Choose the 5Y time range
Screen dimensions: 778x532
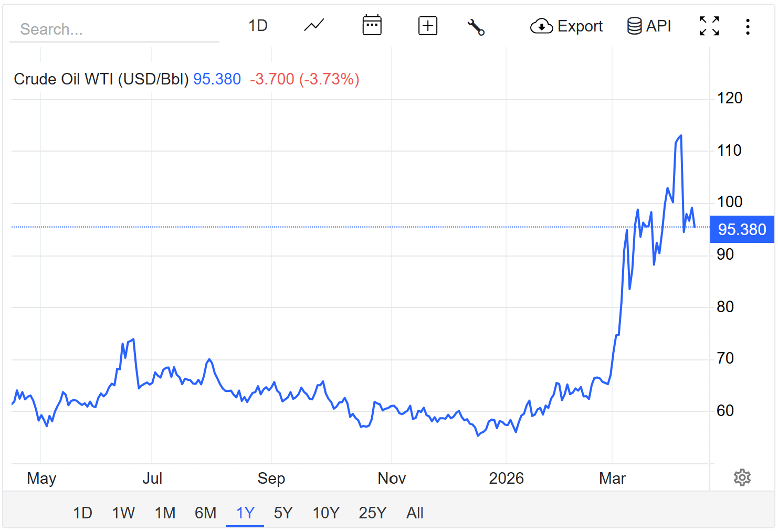click(283, 513)
